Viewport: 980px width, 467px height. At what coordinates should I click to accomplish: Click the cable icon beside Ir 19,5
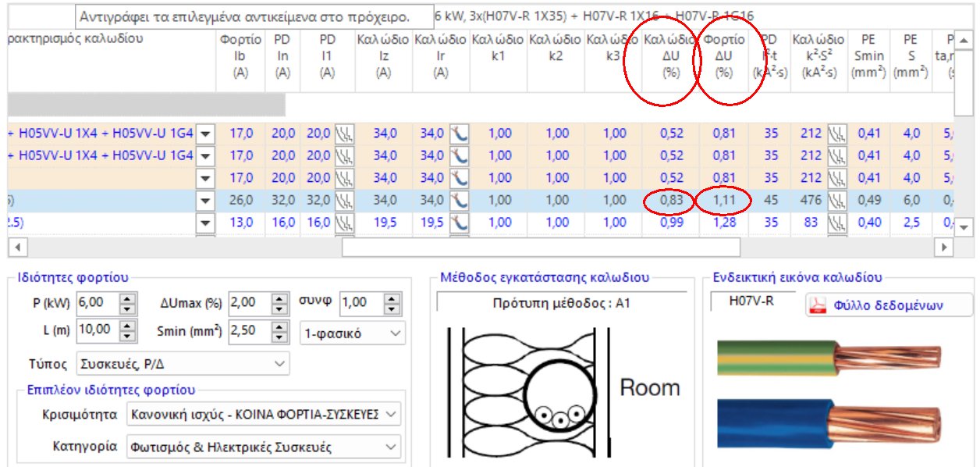pos(460,223)
